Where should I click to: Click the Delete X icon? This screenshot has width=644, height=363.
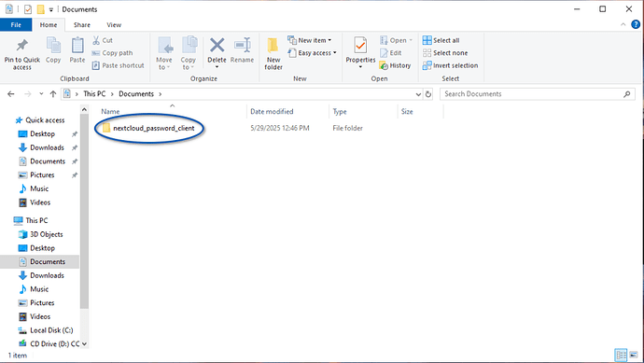coord(217,45)
